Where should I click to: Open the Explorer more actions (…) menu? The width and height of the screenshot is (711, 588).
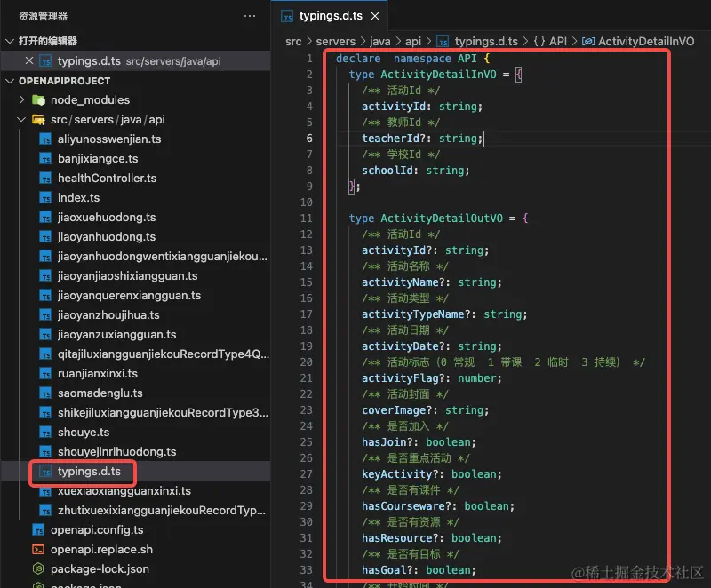[249, 15]
